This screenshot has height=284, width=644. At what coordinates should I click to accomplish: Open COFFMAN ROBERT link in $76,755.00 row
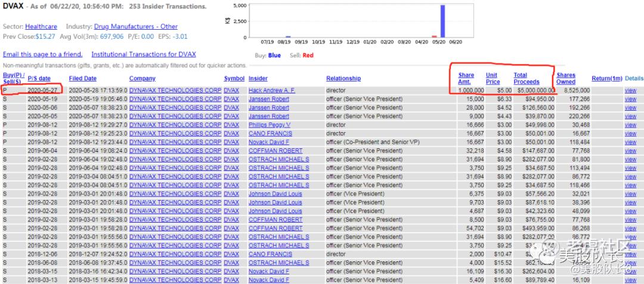(275, 220)
